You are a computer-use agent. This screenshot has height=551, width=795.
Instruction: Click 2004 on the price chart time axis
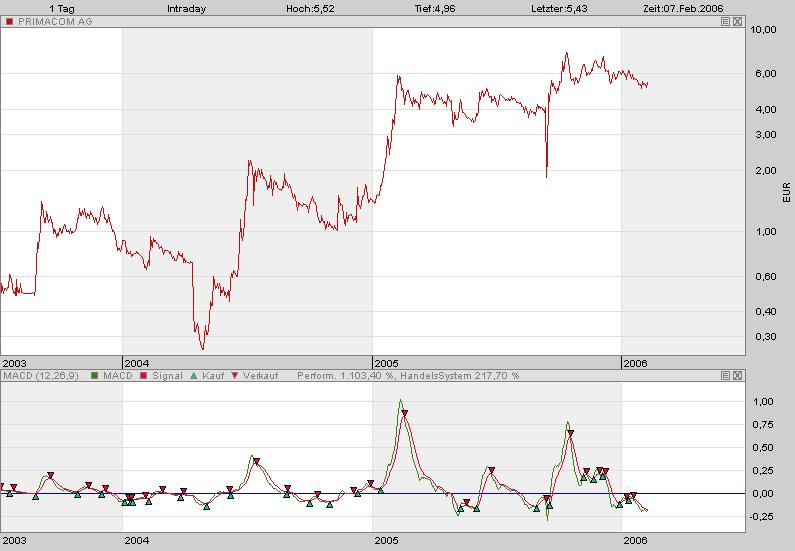(x=137, y=363)
